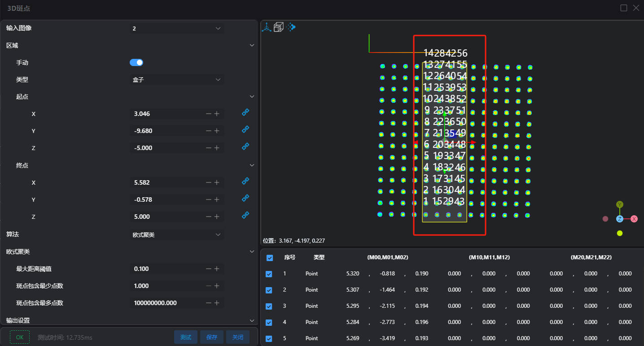644x346 pixels.
Task: Click the X axis on orientation gizmo
Action: click(634, 219)
